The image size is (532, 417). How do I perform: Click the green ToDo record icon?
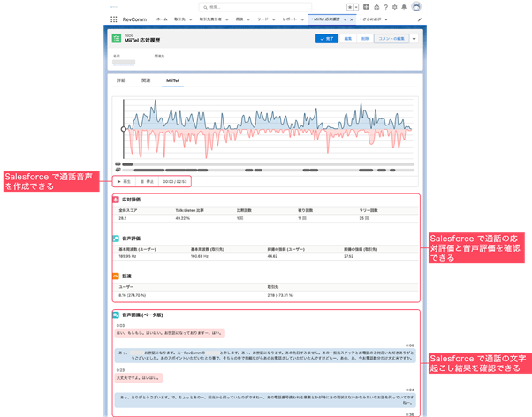click(117, 38)
